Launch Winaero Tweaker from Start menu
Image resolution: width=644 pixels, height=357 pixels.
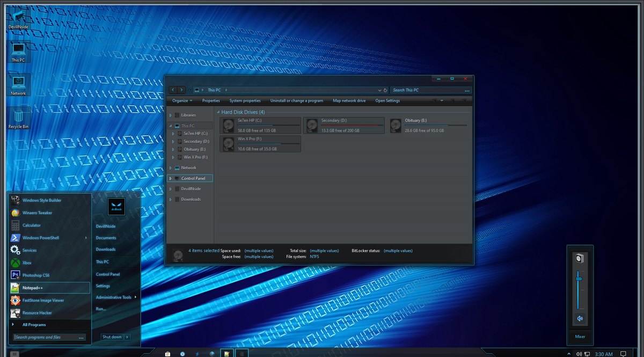[x=49, y=213]
